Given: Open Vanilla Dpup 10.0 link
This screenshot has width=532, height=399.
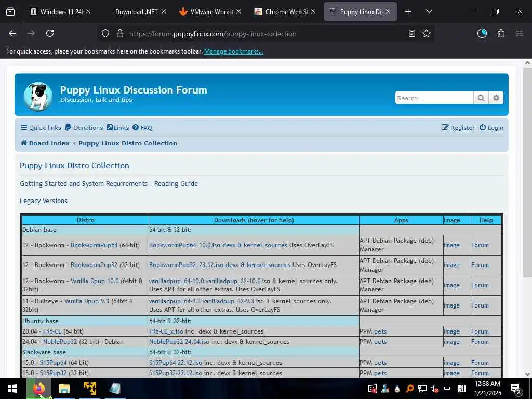Looking at the screenshot, I should click(x=95, y=281).
